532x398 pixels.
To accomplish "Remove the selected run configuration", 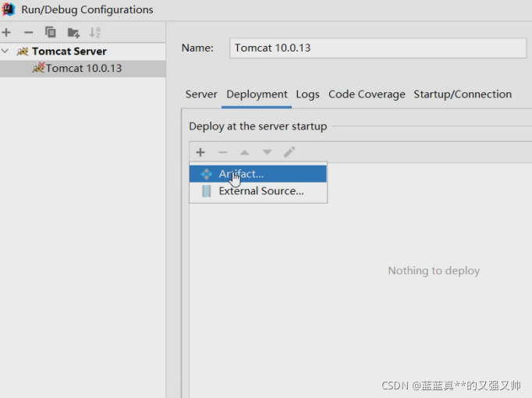I will (x=29, y=33).
